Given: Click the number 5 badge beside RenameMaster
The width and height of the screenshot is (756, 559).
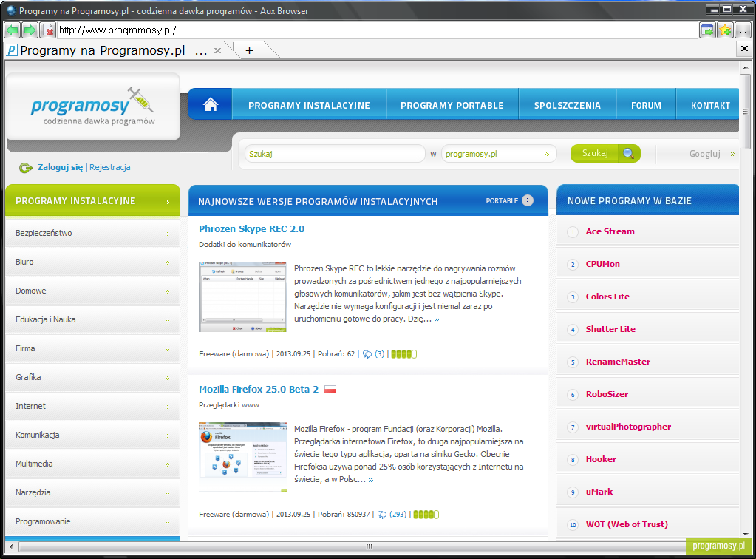Looking at the screenshot, I should point(573,362).
